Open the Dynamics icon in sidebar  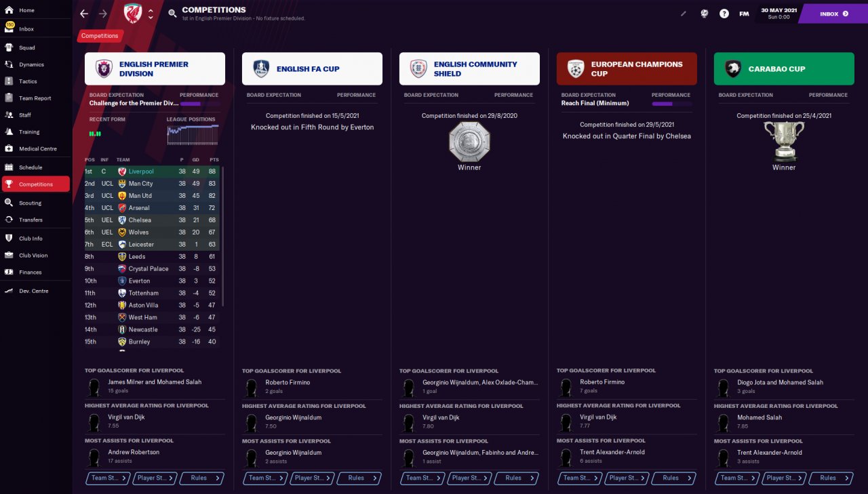[x=9, y=65]
